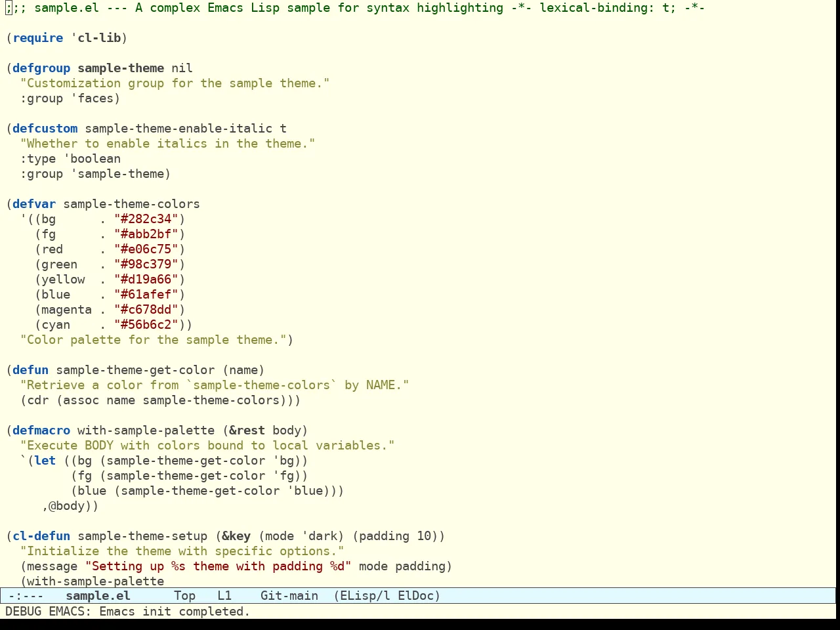Click 'lexical-binding: t;' in the header comment
The width and height of the screenshot is (840, 630).
pyautogui.click(x=608, y=8)
